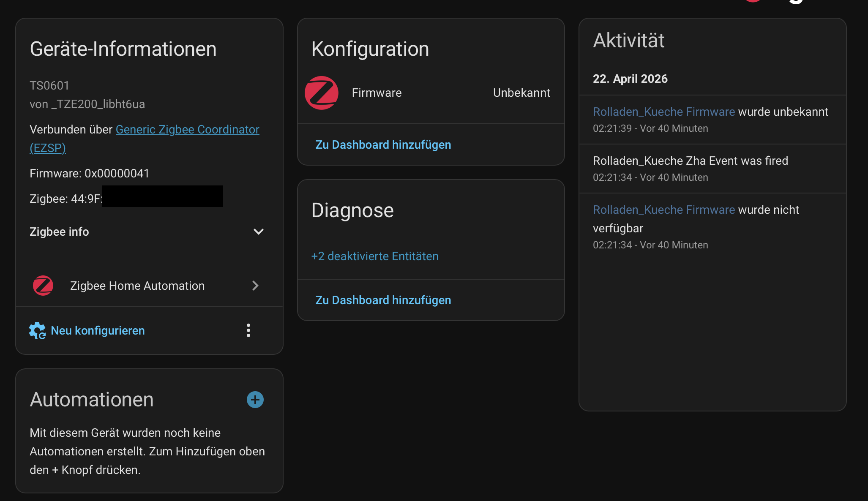Click the Zigbee info section label

(x=59, y=231)
